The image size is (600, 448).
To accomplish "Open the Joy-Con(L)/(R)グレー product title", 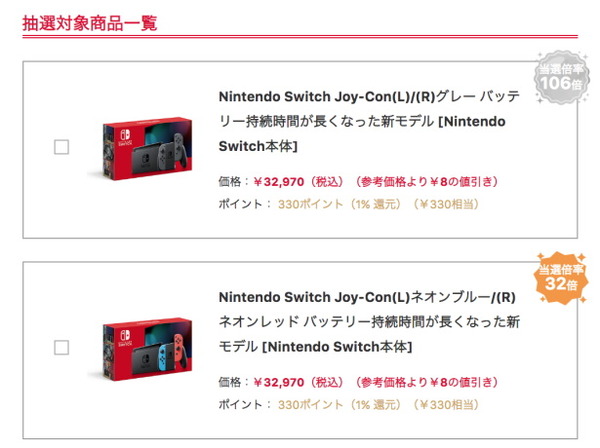I will tap(369, 121).
